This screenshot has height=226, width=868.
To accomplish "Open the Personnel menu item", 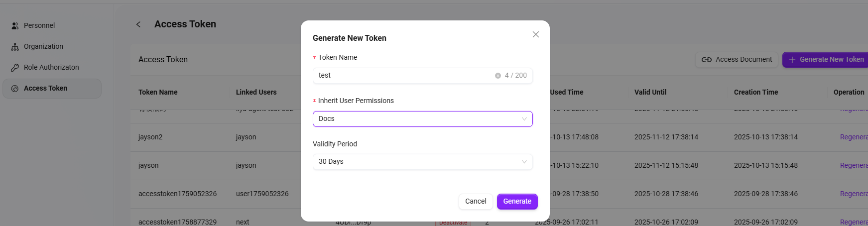I will [x=39, y=25].
